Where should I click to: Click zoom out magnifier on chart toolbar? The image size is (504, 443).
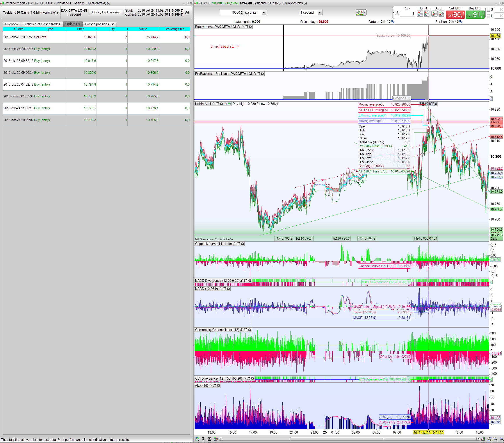(495, 439)
